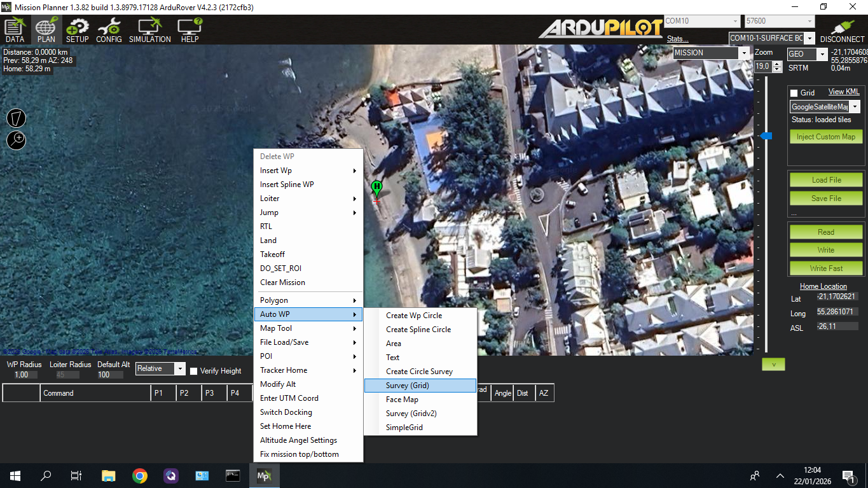
Task: Click the green Home marker on map
Action: point(376,188)
